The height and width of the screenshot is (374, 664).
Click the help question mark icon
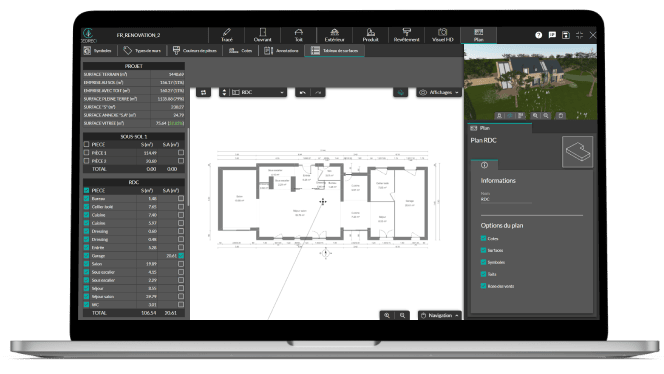(x=538, y=35)
